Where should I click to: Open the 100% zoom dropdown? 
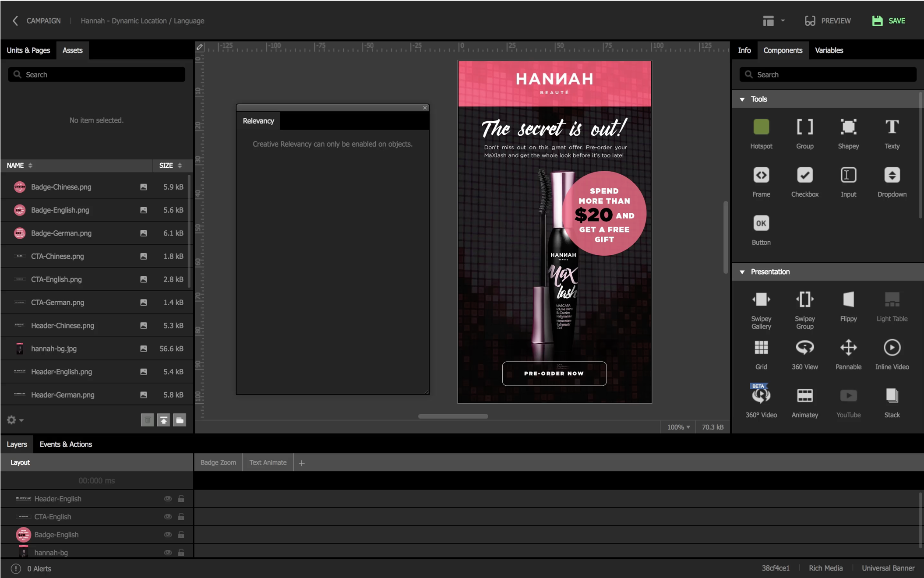pyautogui.click(x=678, y=427)
